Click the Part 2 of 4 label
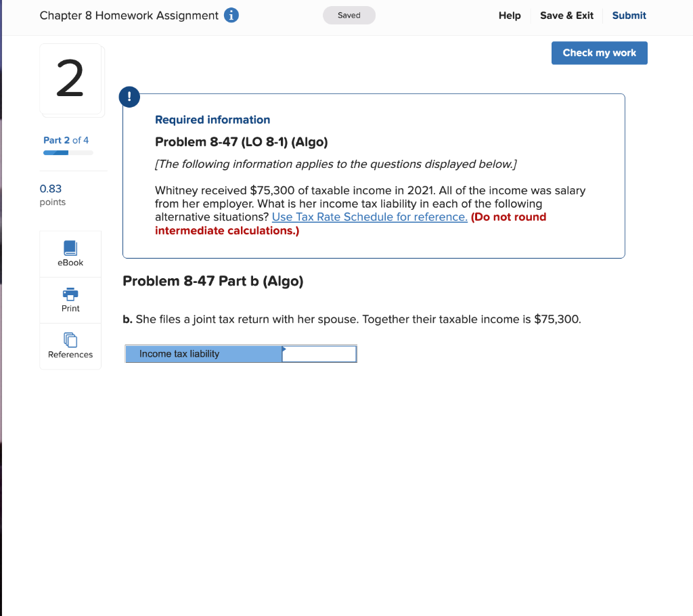693x616 pixels. point(66,140)
